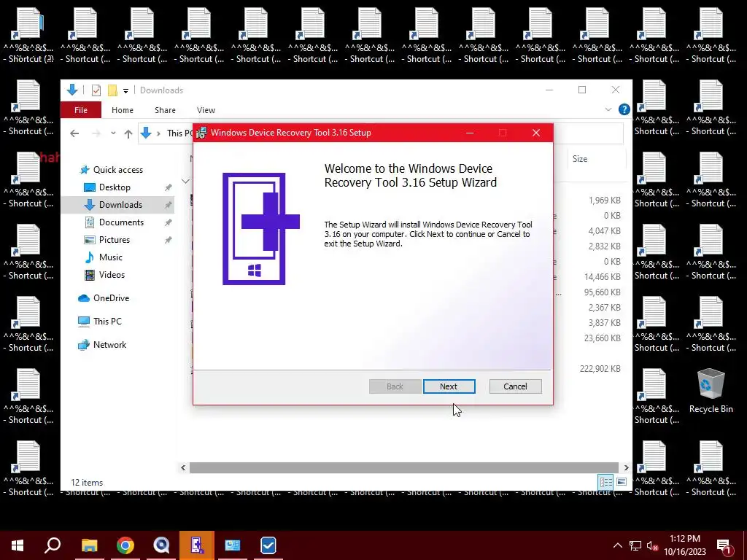This screenshot has height=560, width=747.
Task: Click the 12 items status text
Action: point(87,483)
